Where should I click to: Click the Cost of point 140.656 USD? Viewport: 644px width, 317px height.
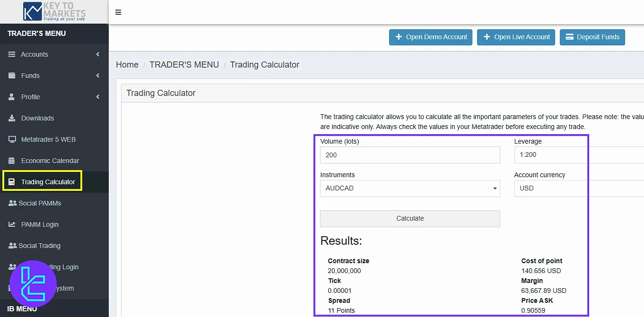[x=541, y=271]
